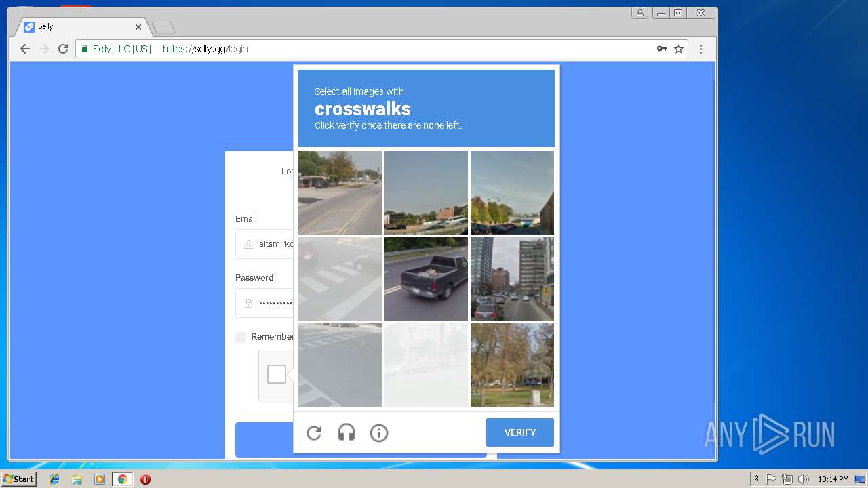
Task: Select the faded crosswalk stripes tile
Action: [340, 279]
